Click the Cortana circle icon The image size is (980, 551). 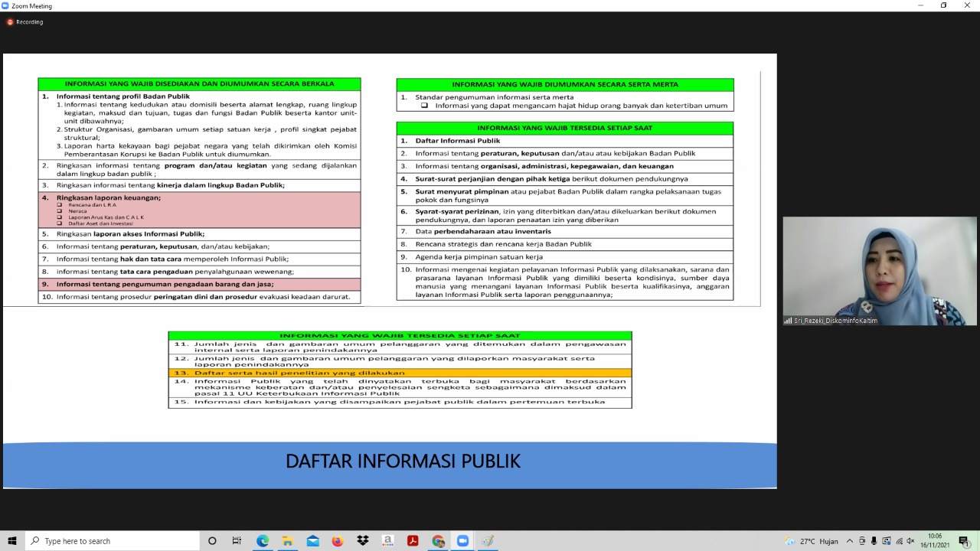click(x=212, y=541)
